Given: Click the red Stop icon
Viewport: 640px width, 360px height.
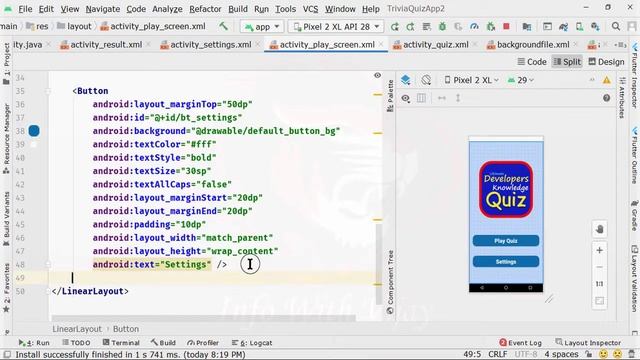Looking at the screenshot, I should coord(506,27).
